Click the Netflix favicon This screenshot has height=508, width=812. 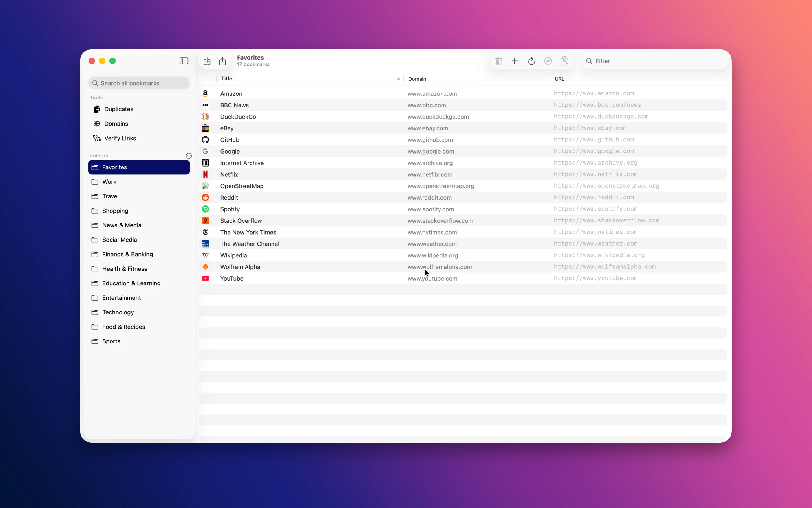click(205, 174)
